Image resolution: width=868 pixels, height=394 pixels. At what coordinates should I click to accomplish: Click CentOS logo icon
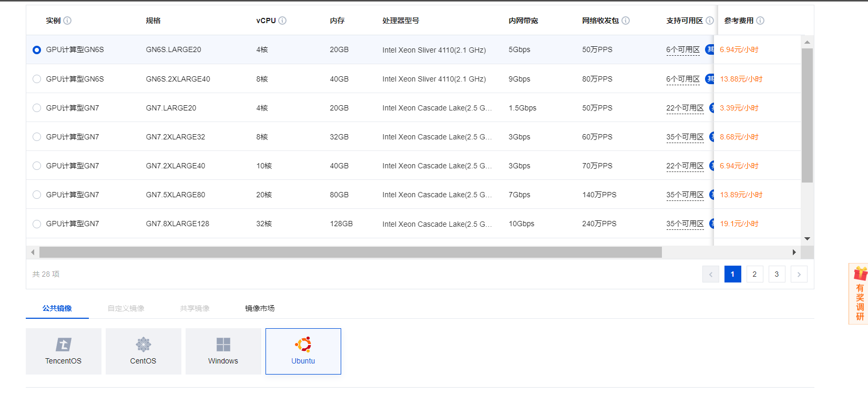point(144,345)
